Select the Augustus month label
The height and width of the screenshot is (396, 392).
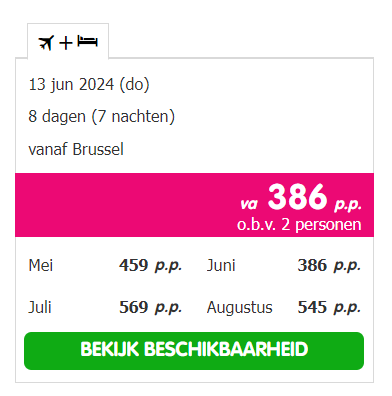(239, 307)
